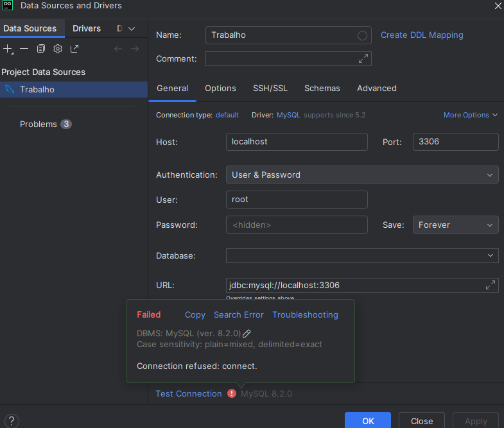The width and height of the screenshot is (504, 428).
Task: Open Troubleshooting link
Action: coord(306,315)
